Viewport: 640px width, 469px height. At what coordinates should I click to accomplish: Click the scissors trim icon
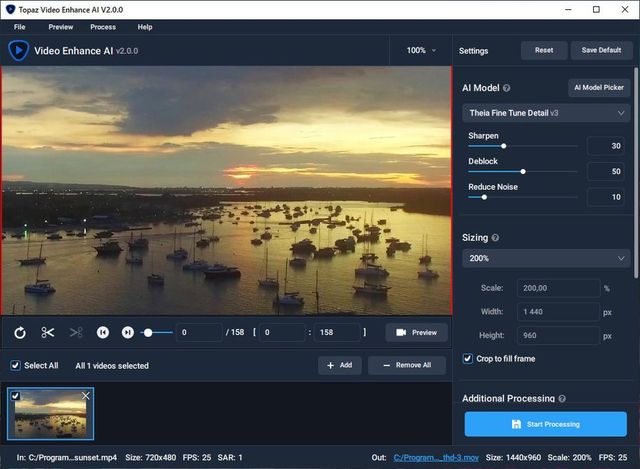[48, 332]
